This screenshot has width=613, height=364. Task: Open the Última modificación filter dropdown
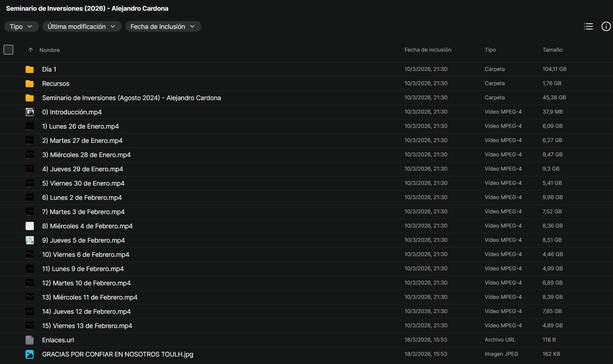tap(82, 27)
